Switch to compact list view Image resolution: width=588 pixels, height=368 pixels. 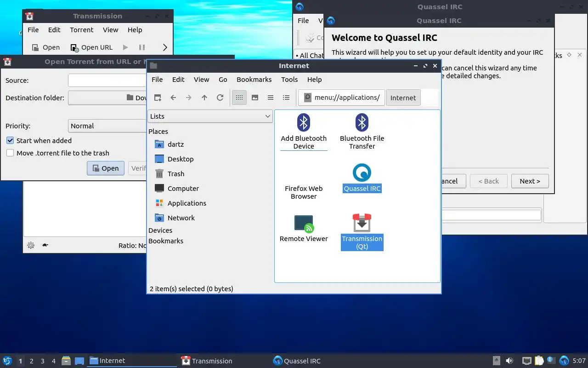(271, 98)
